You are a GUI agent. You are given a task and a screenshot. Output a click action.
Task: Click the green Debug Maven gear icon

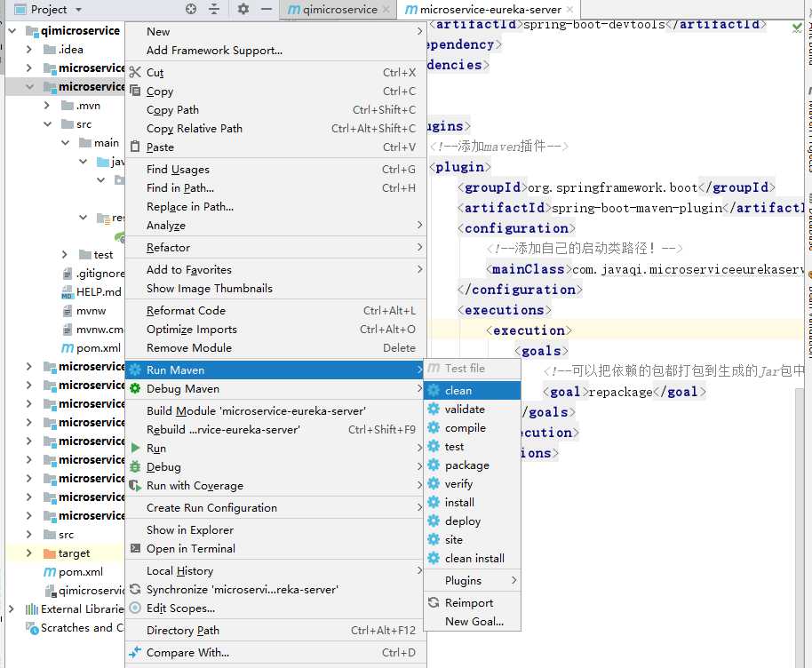tap(135, 388)
